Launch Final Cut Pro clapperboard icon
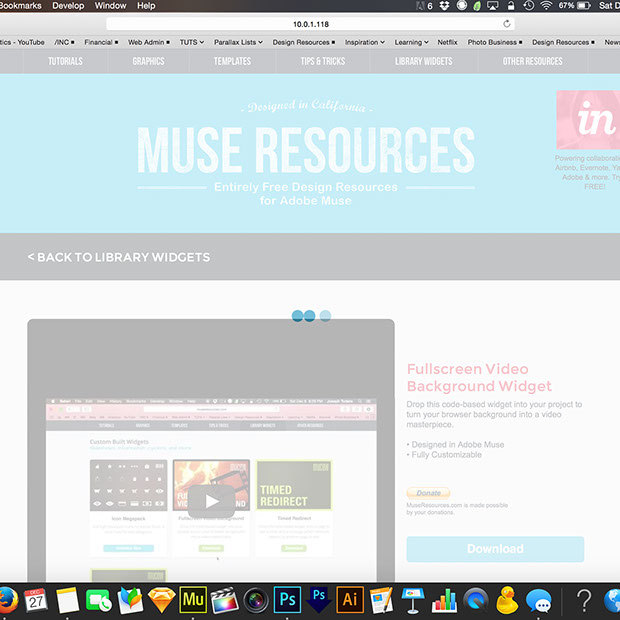 click(224, 600)
